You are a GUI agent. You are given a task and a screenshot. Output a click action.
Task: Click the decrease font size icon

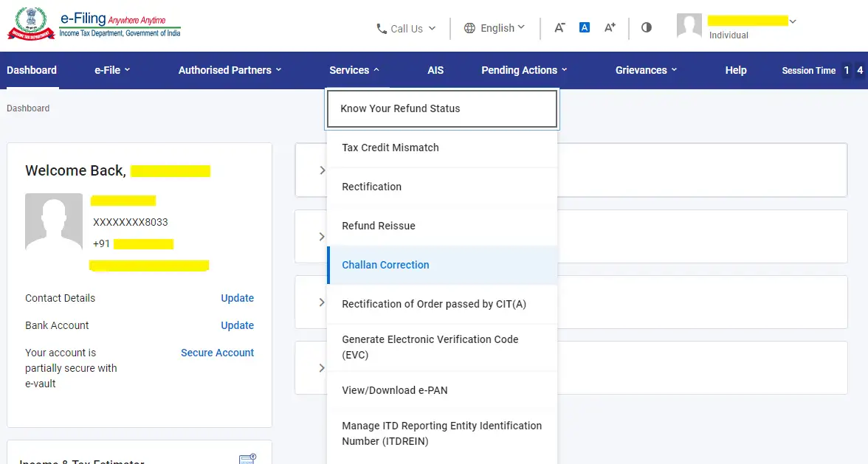click(559, 27)
